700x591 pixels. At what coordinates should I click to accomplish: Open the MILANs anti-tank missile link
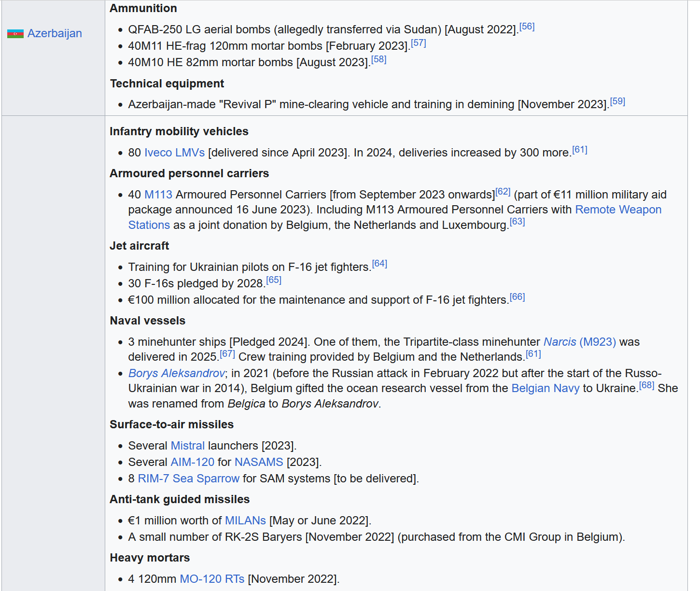(x=245, y=521)
